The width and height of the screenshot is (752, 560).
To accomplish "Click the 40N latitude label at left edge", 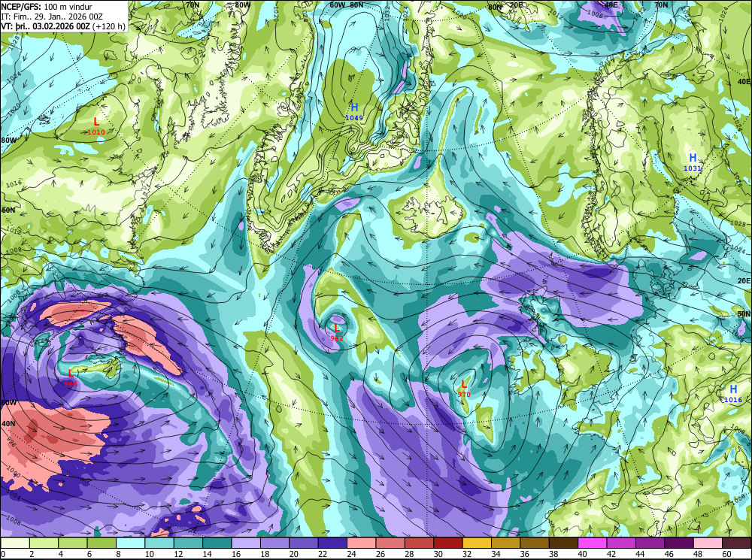I will (8, 424).
